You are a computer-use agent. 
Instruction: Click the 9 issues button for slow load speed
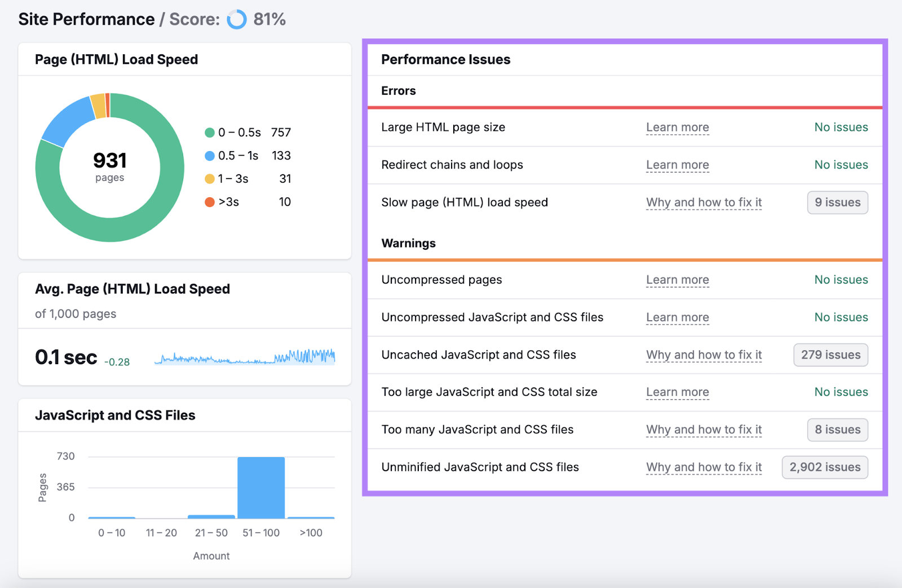pos(837,202)
